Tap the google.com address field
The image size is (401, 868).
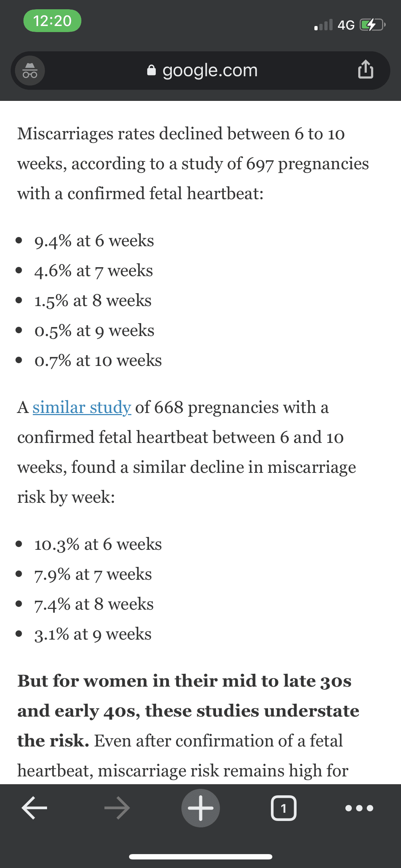click(210, 71)
